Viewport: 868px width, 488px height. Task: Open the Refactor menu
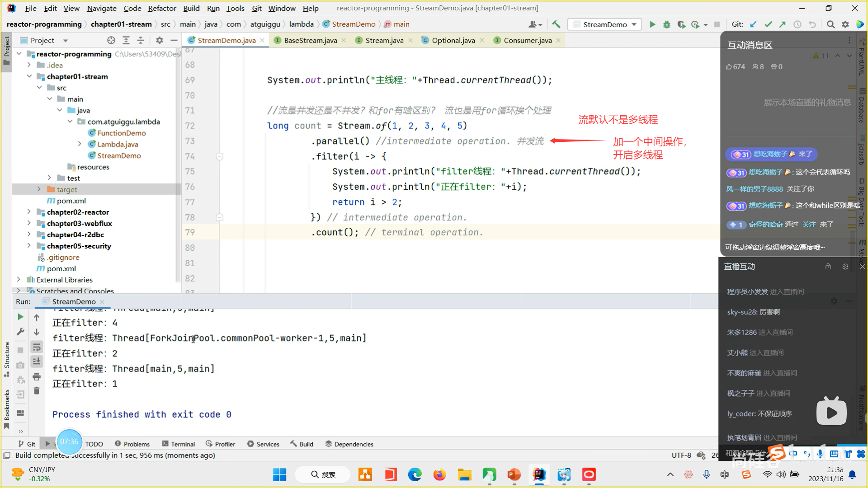[161, 8]
